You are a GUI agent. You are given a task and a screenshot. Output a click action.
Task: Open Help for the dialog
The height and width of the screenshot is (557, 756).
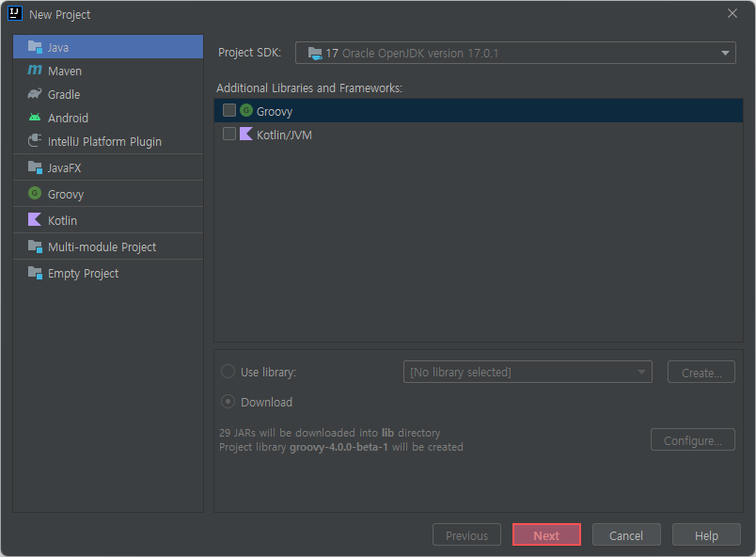pyautogui.click(x=706, y=534)
